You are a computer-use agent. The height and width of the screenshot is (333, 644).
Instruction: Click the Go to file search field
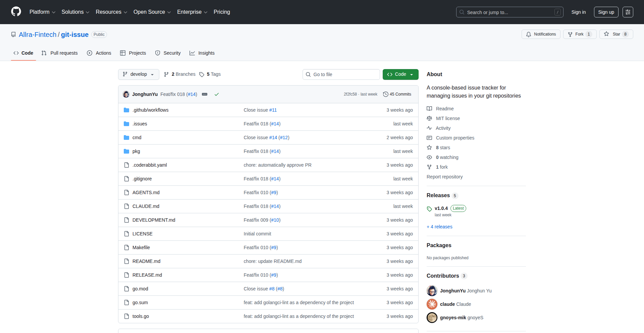[x=341, y=74]
